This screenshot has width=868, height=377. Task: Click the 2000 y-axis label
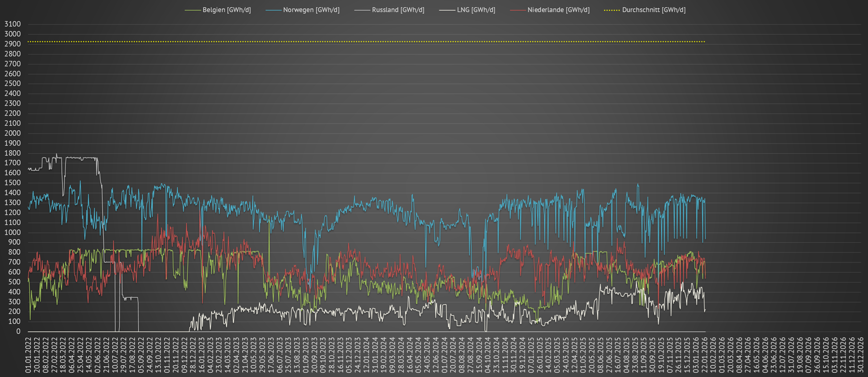tap(12, 133)
